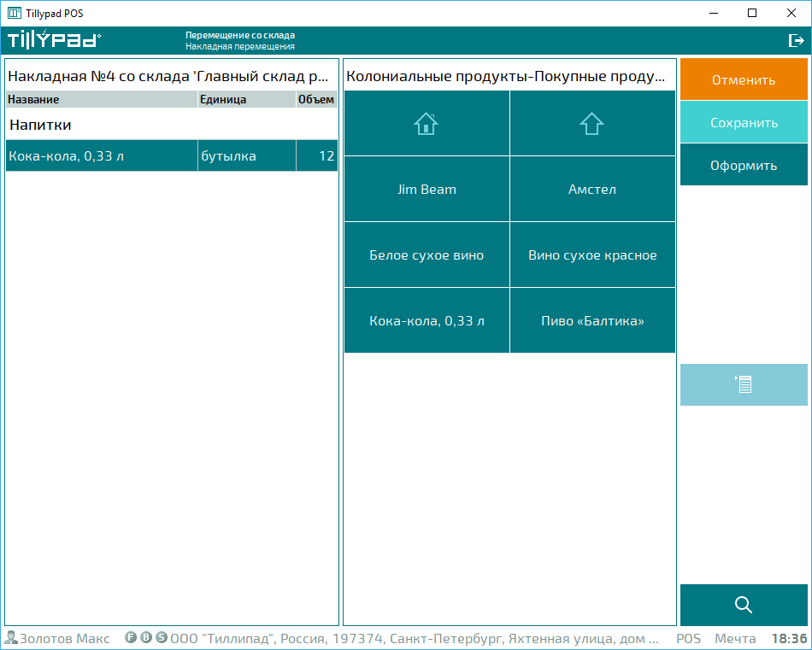This screenshot has width=812, height=650.
Task: Go up one level with arrow tile
Action: pyautogui.click(x=592, y=124)
